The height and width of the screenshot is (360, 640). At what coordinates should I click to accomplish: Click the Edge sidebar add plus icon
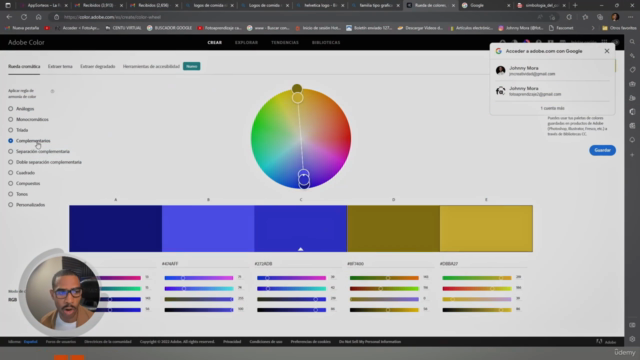[x=632, y=155]
